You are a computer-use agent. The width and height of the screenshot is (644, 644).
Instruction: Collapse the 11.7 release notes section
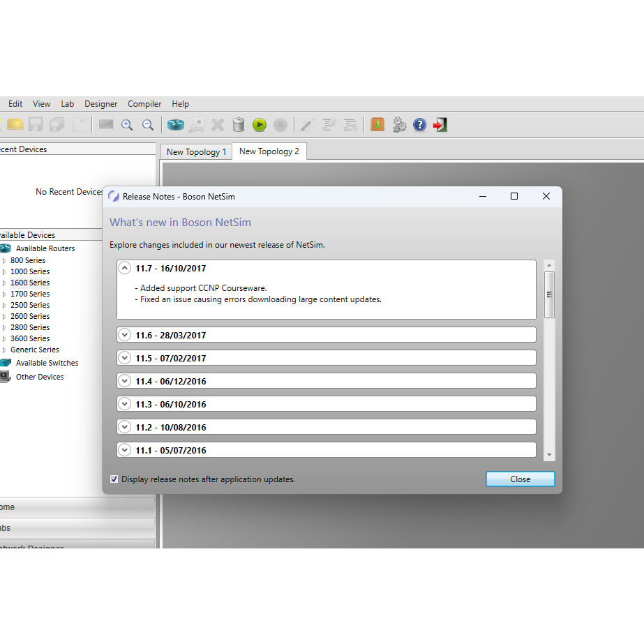coord(125,268)
